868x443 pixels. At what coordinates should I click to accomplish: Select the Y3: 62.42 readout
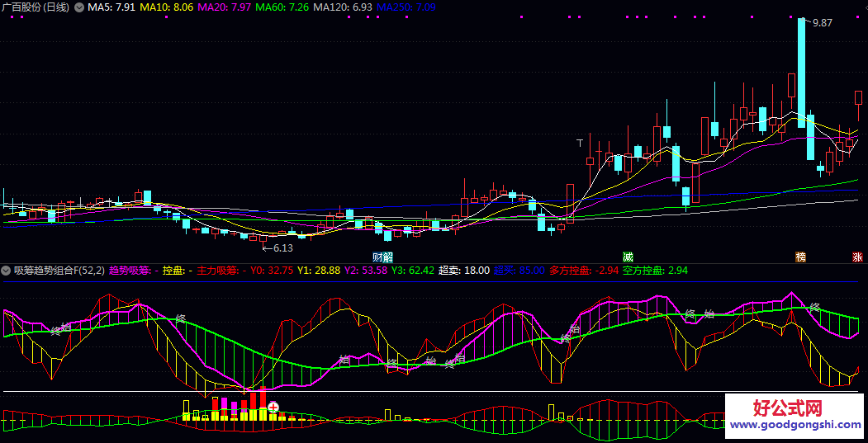pyautogui.click(x=413, y=271)
